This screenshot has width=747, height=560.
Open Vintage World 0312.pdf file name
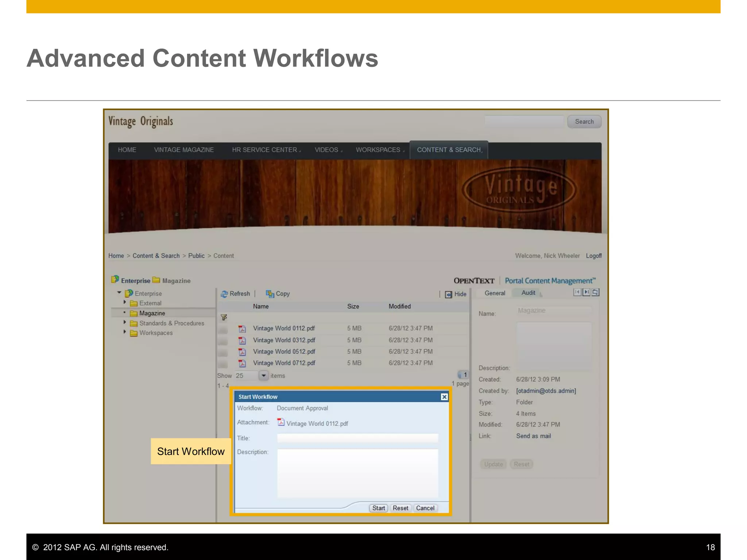pos(284,340)
